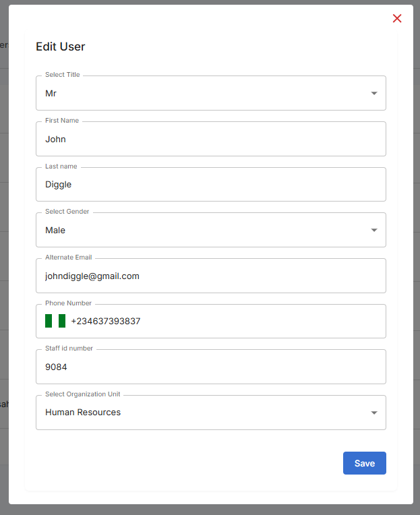
Task: Click the 'Phone Number' field label
Action: pyautogui.click(x=68, y=303)
